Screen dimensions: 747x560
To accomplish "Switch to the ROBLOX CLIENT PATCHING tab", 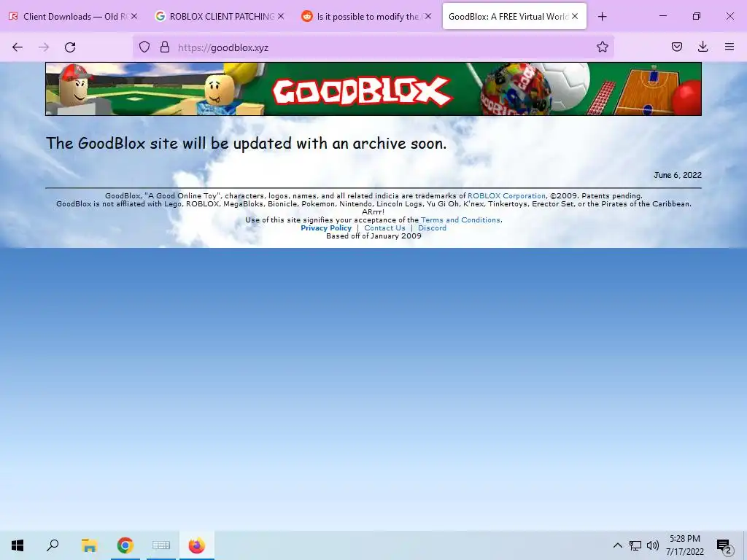I will pyautogui.click(x=219, y=16).
